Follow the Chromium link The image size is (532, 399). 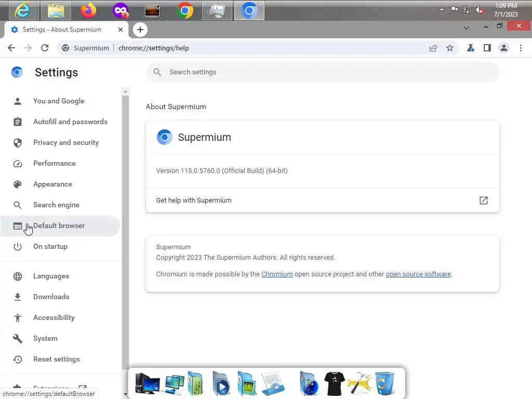pos(277,274)
